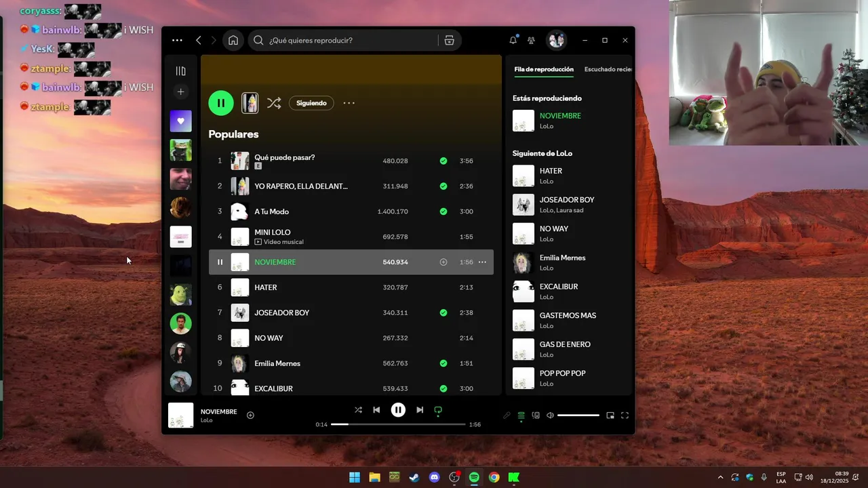Screen dimensions: 868x488
Task: Open Discord from the taskbar
Action: coord(435,477)
